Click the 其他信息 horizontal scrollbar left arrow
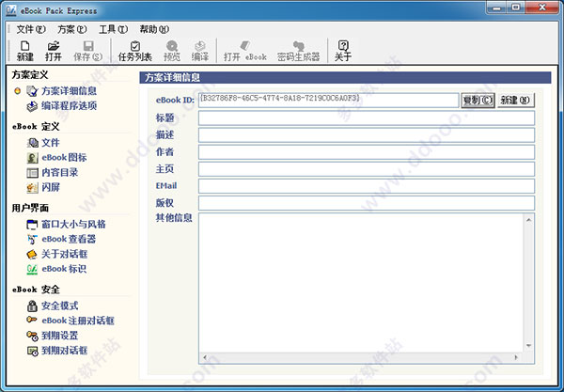Image resolution: width=564 pixels, height=392 pixels. coord(205,357)
